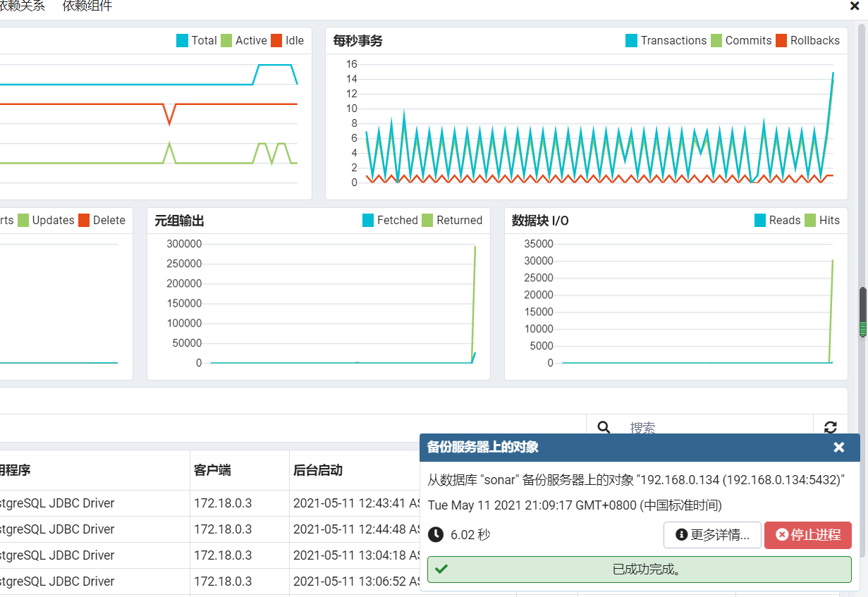Click the Transactions legend color swatch

pos(631,41)
